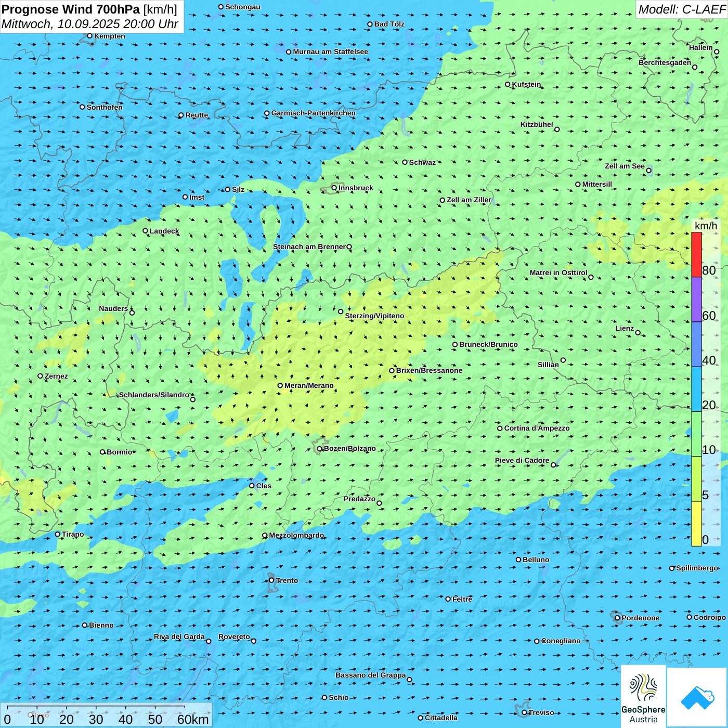Click the Belluno city marker
Viewport: 728px width, 728px height.
coord(518,560)
